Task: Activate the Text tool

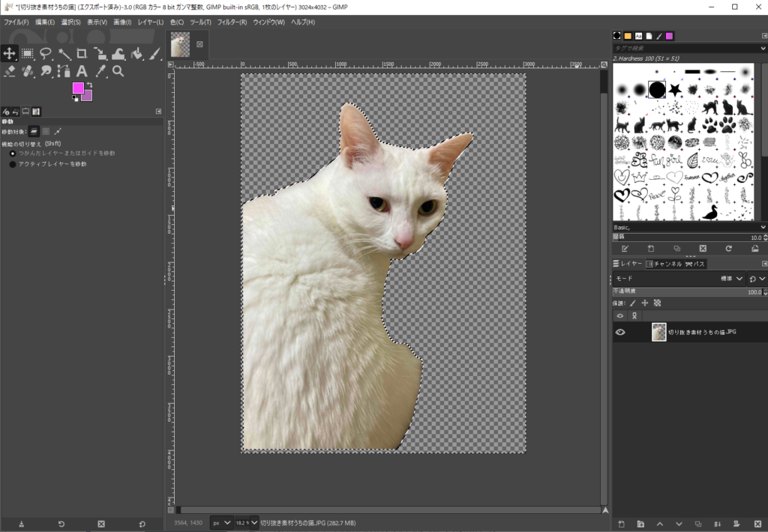Action: (x=82, y=71)
